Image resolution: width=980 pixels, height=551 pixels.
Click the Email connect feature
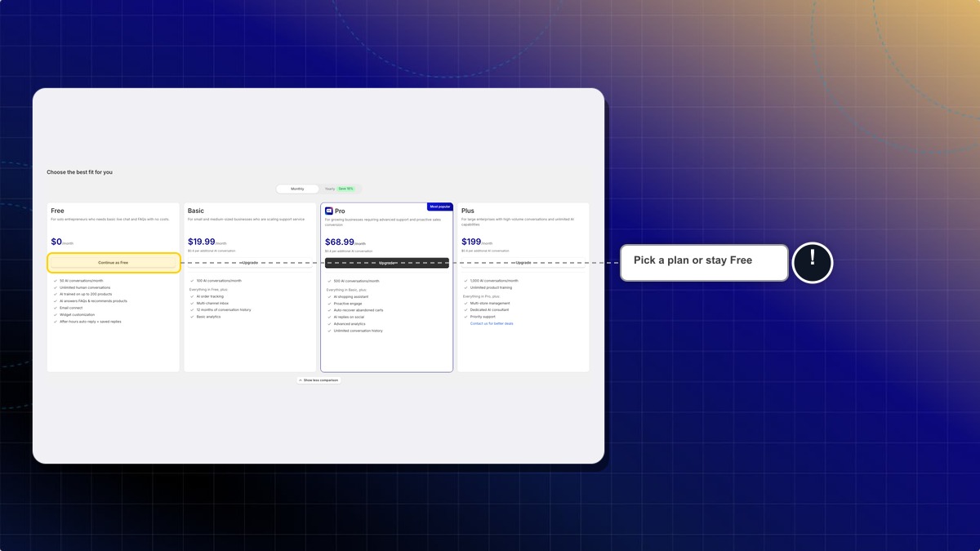(x=71, y=308)
